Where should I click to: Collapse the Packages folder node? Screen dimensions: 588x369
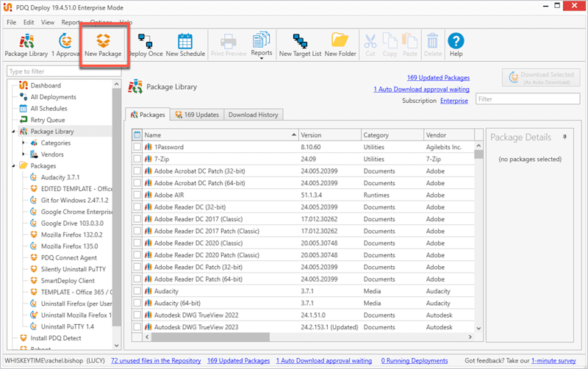pos(14,166)
